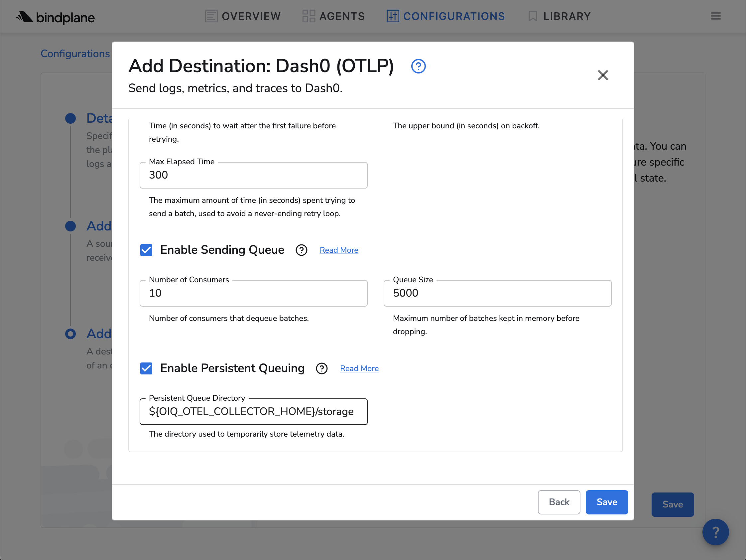Viewport: 746px width, 560px height.
Task: Open the floating help bubble
Action: [x=715, y=532]
